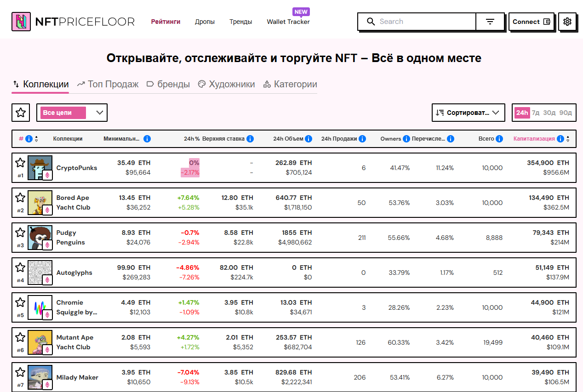Open the Pudgy Penguins collection link
The width and height of the screenshot is (583, 392).
click(70, 238)
